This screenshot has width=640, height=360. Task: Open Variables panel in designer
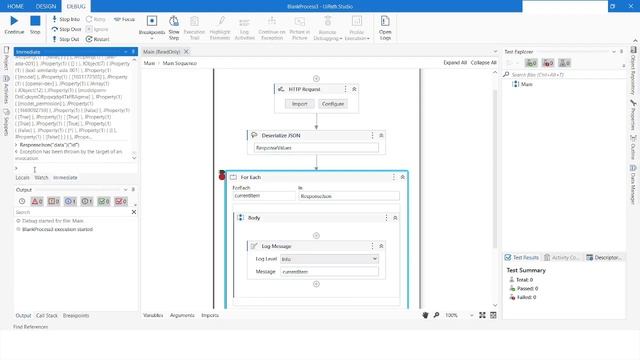pyautogui.click(x=153, y=315)
